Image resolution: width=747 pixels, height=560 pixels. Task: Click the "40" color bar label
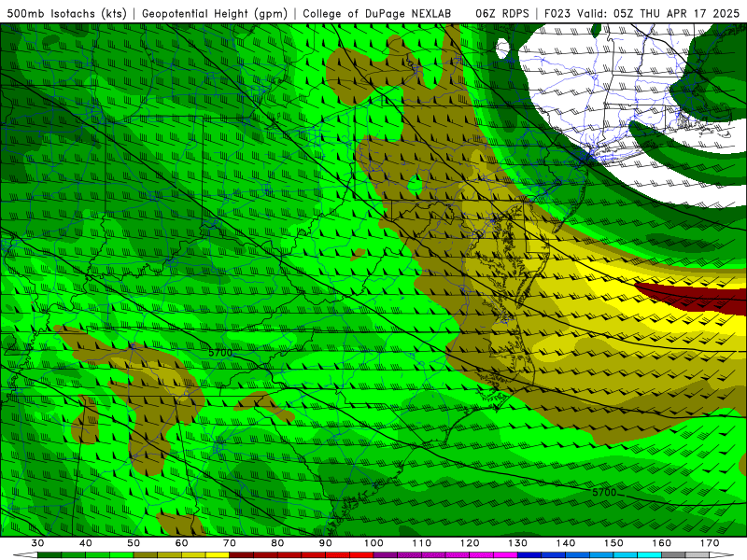pyautogui.click(x=86, y=543)
